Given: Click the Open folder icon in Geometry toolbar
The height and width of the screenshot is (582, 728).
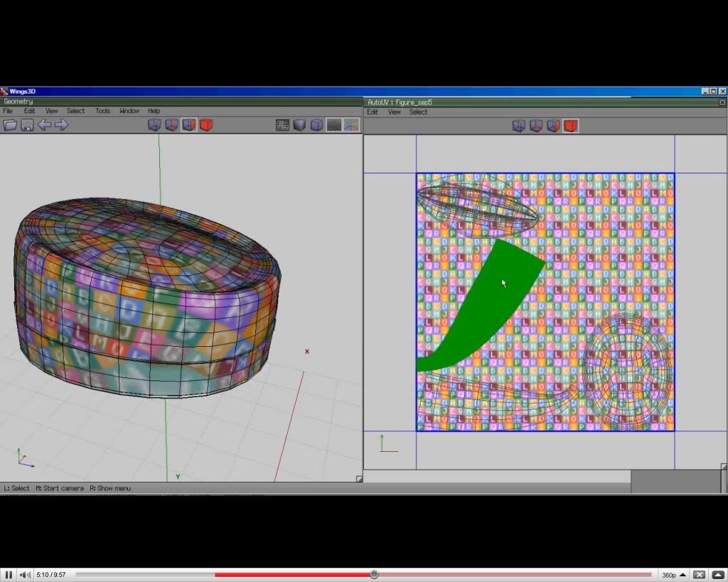Looking at the screenshot, I should [10, 125].
